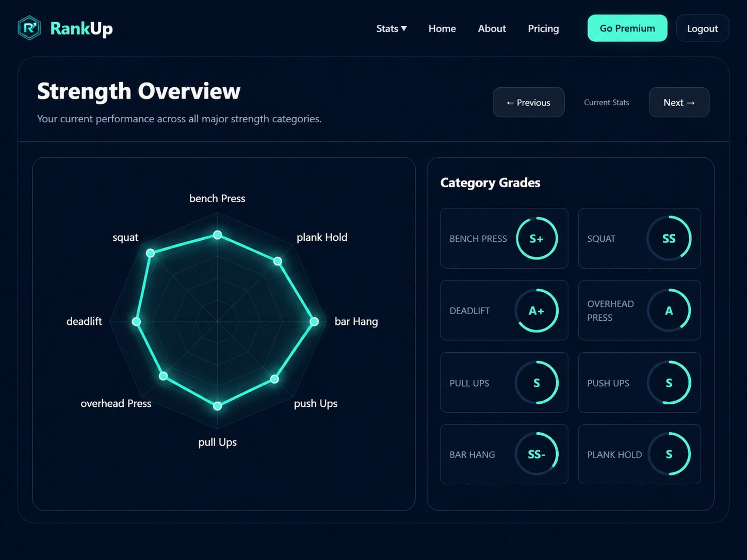The height and width of the screenshot is (560, 747).
Task: Open the Pricing link
Action: click(543, 28)
